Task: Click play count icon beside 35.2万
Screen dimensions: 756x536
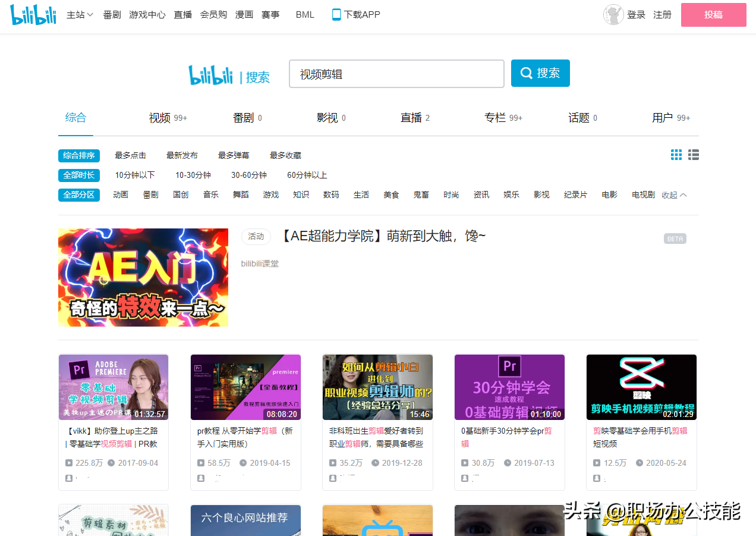Action: click(333, 463)
